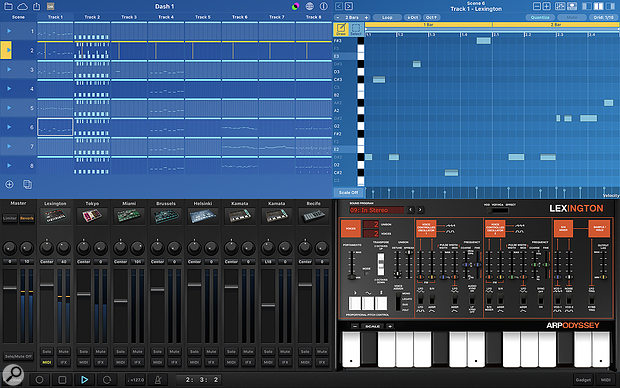The image size is (620, 388).
Task: Click the Record transport button
Action: [x=40, y=380]
